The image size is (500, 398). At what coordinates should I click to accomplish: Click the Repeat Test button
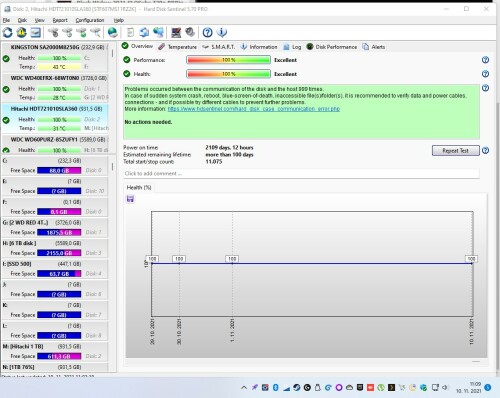(x=456, y=151)
